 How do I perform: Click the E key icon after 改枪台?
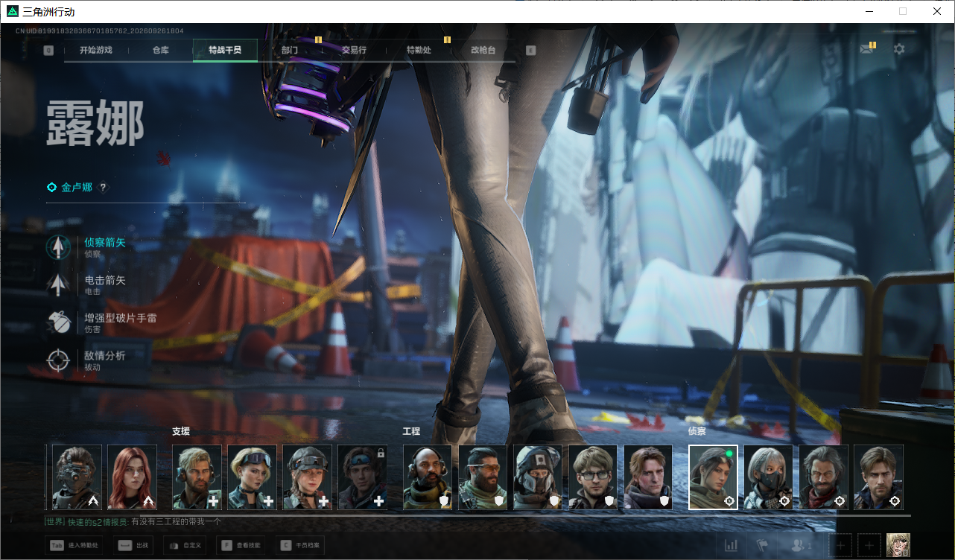tap(530, 50)
